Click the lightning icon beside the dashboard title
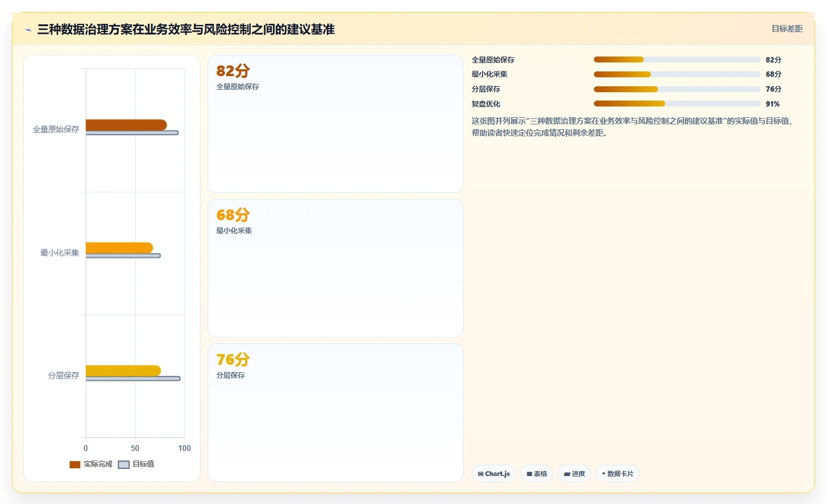 [28, 30]
